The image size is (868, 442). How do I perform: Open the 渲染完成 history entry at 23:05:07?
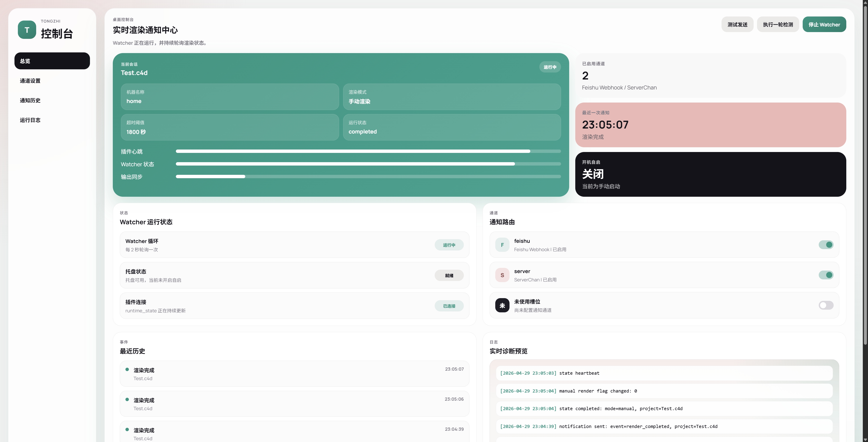point(295,374)
